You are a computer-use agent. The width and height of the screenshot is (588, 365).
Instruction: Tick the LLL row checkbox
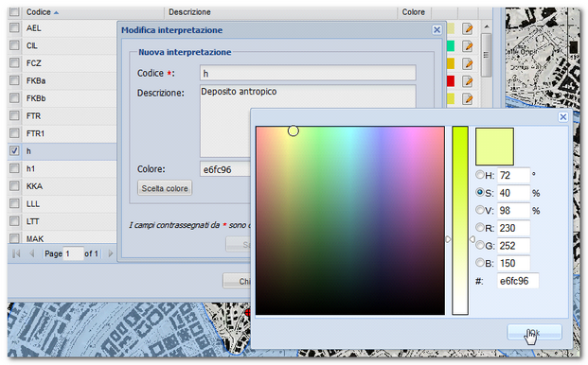[14, 203]
